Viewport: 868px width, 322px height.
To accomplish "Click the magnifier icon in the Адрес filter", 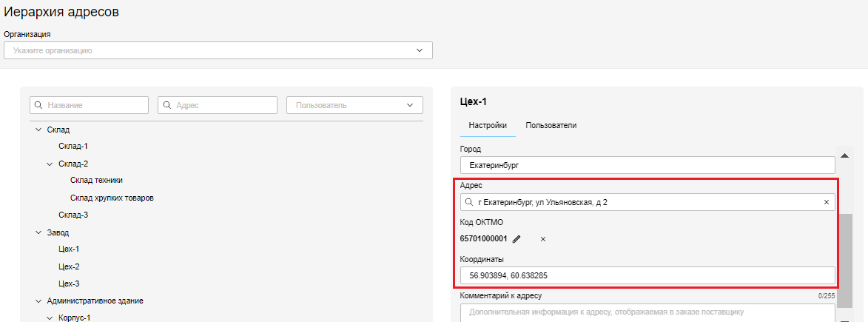I will pyautogui.click(x=167, y=105).
